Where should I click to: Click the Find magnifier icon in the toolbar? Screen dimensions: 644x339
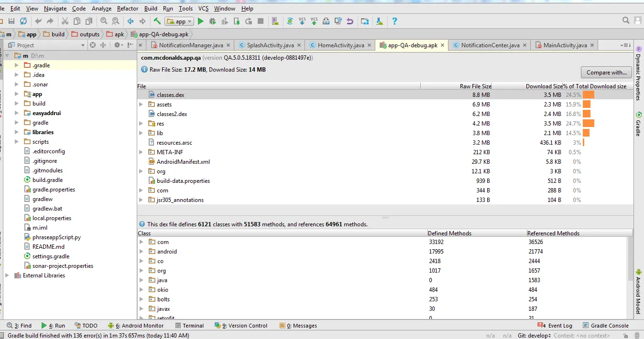point(104,21)
